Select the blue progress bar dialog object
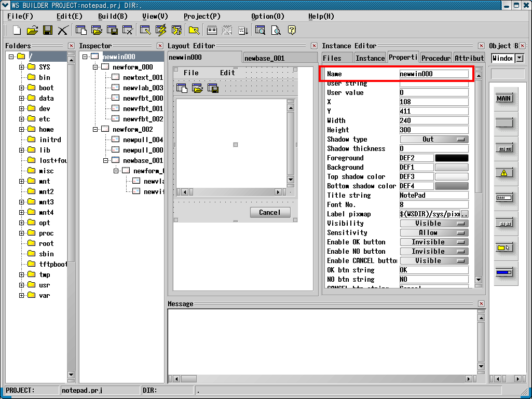The width and height of the screenshot is (532, 399). 504,272
